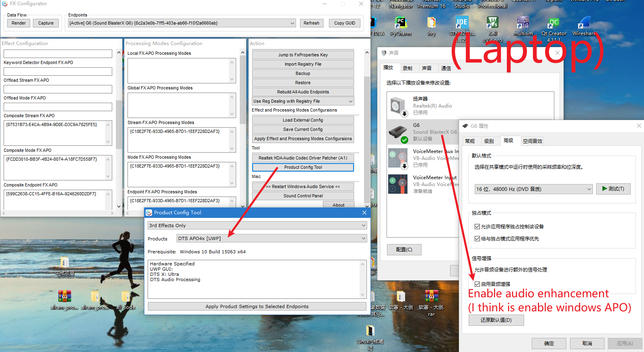Launch the Wireshark desktop icon
Viewport: 644px width, 352px height.
coord(584,23)
